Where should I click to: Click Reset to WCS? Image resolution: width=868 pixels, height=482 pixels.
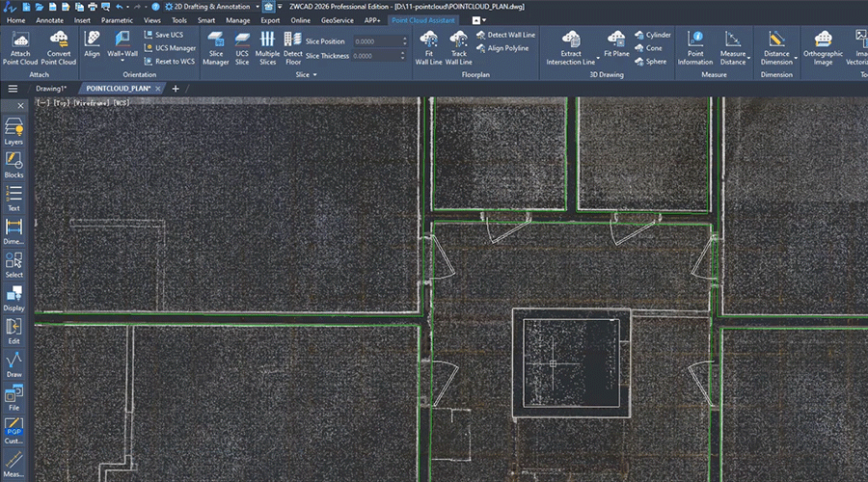[170, 62]
